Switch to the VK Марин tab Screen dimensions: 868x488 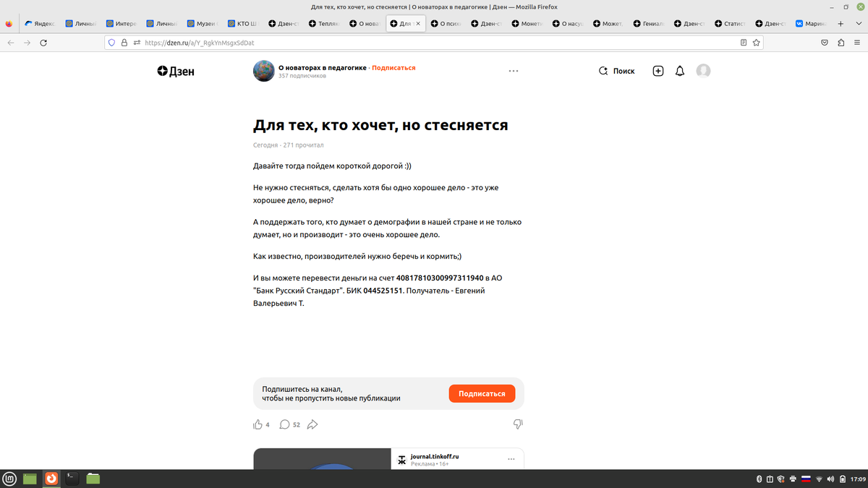pos(812,23)
